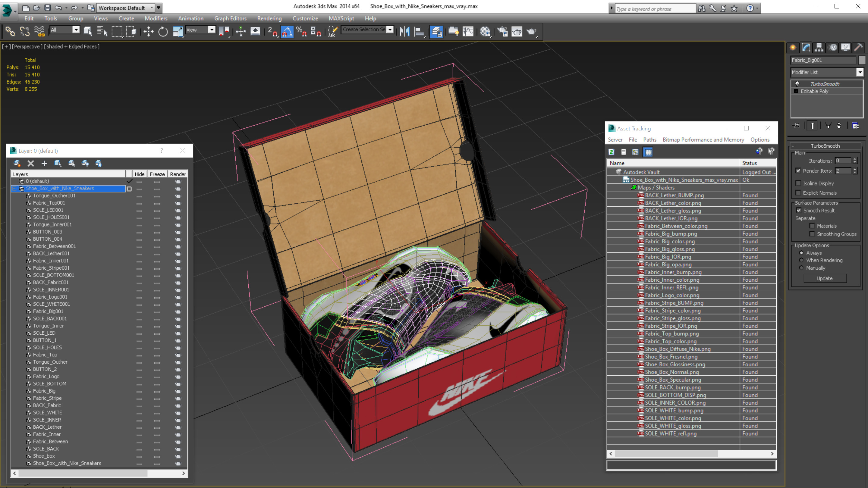Click the TurboSmooth Update button
Screen dimensions: 868x488
coord(825,279)
